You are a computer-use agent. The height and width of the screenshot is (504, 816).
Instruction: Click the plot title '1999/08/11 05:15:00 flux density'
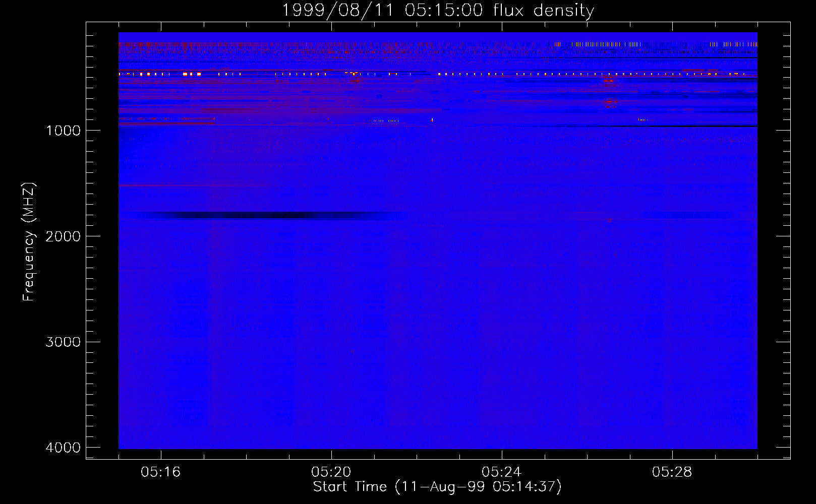[438, 10]
